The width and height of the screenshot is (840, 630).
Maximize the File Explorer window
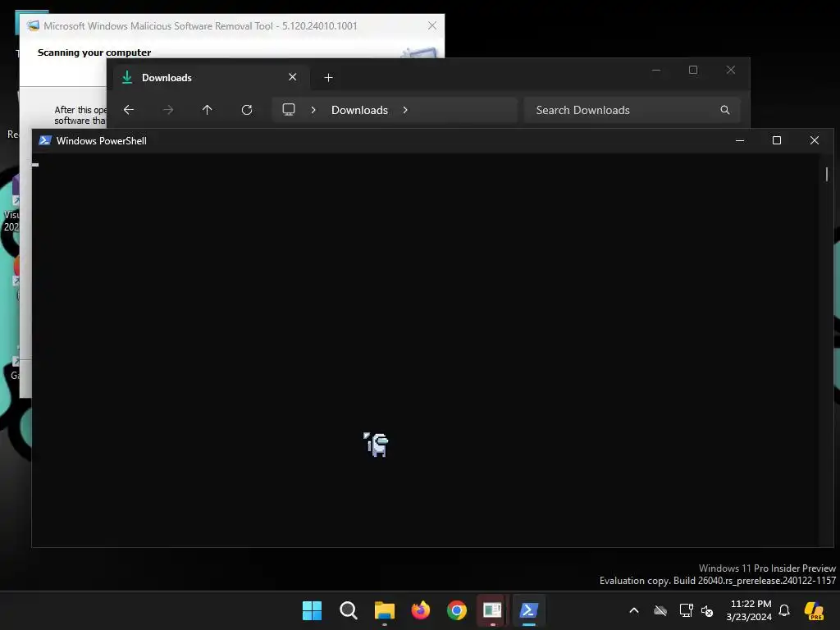pyautogui.click(x=693, y=71)
